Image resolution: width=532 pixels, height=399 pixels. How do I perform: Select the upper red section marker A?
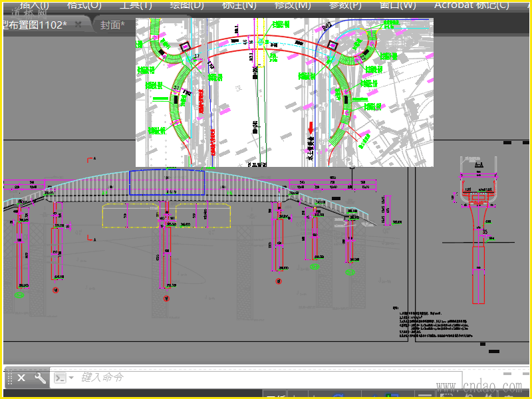(90, 160)
